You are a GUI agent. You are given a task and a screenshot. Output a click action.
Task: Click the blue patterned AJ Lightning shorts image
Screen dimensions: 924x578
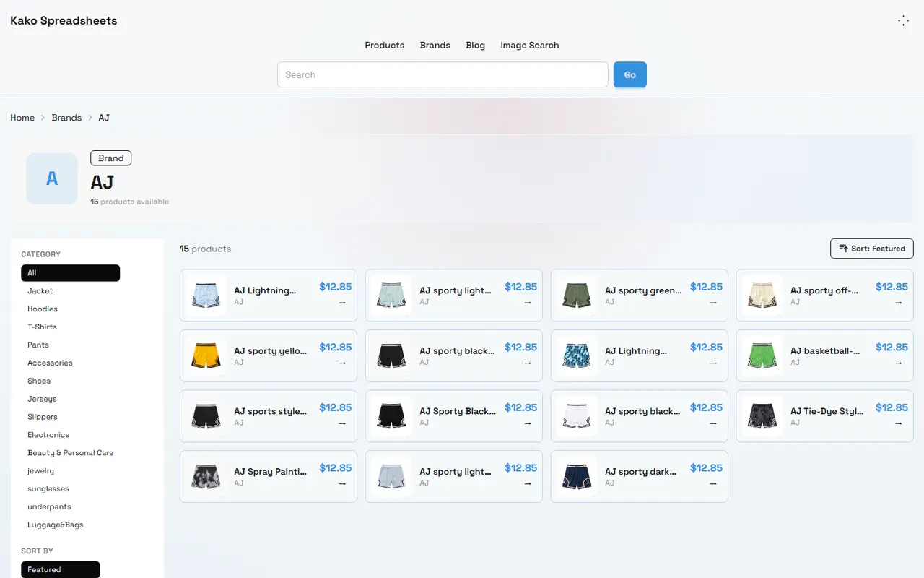pyautogui.click(x=577, y=355)
